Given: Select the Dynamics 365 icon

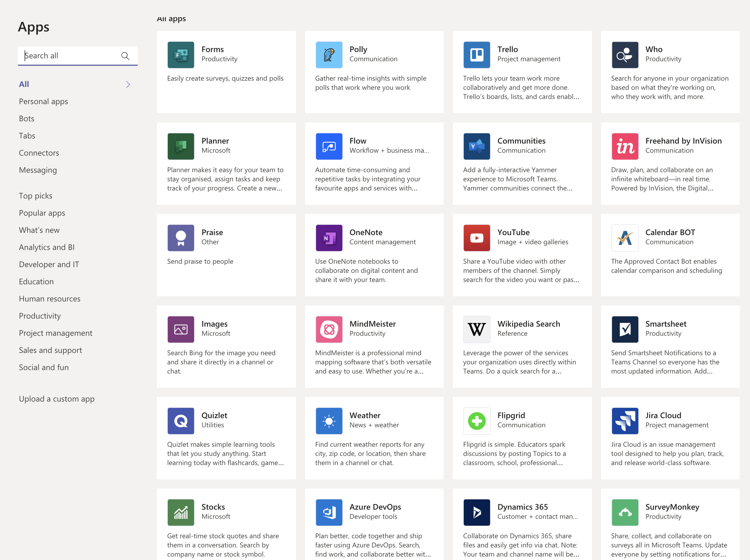Looking at the screenshot, I should [477, 512].
